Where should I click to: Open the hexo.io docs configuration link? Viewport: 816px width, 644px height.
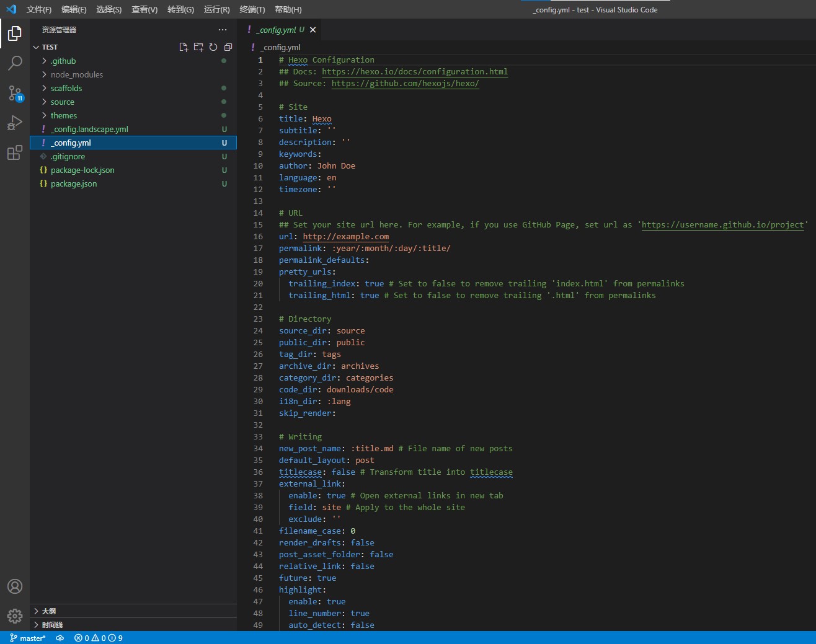[414, 72]
